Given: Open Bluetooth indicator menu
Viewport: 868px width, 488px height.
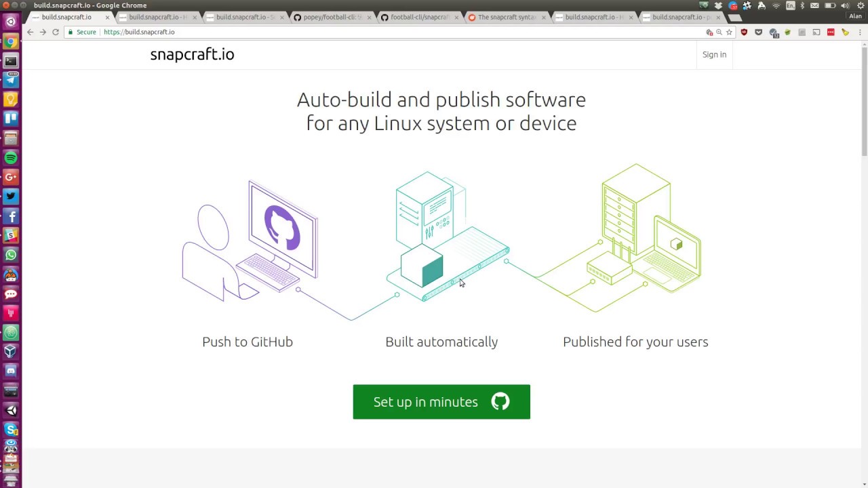Looking at the screenshot, I should (802, 5).
